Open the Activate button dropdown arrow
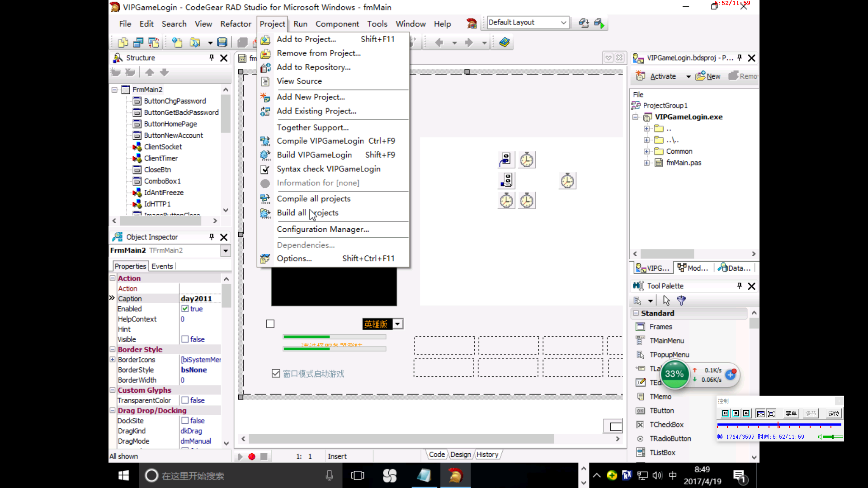The width and height of the screenshot is (868, 488). [688, 76]
